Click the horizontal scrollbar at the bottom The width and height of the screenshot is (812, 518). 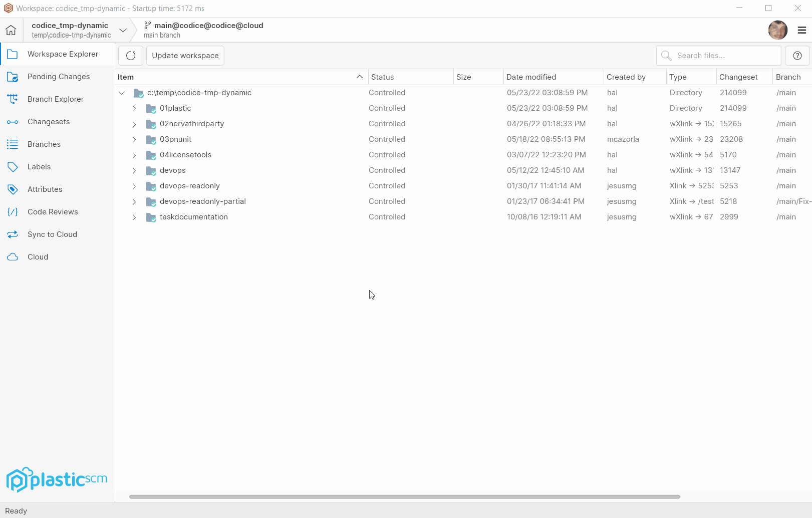pyautogui.click(x=405, y=496)
